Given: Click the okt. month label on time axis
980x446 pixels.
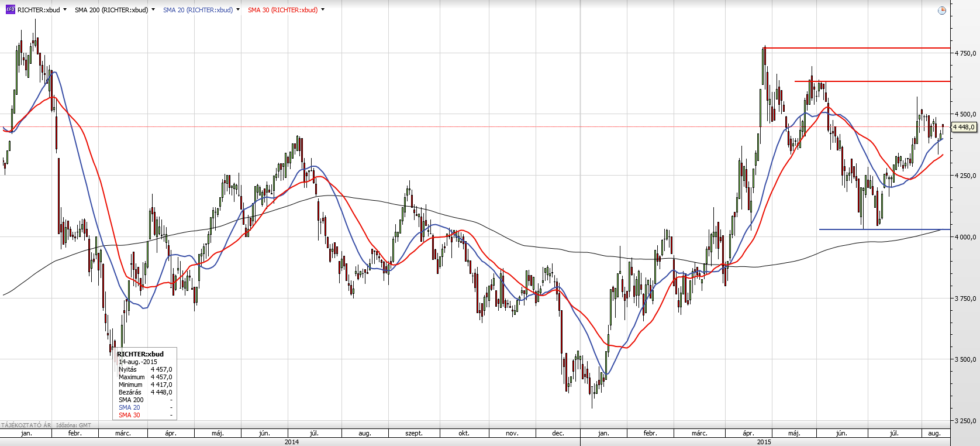Looking at the screenshot, I should pyautogui.click(x=464, y=433).
